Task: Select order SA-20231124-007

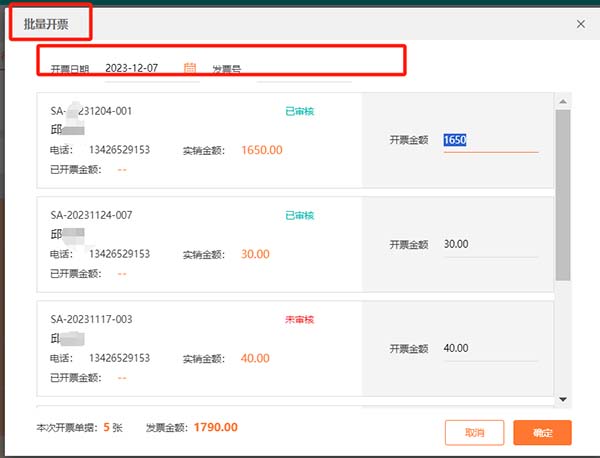Action: coord(91,215)
